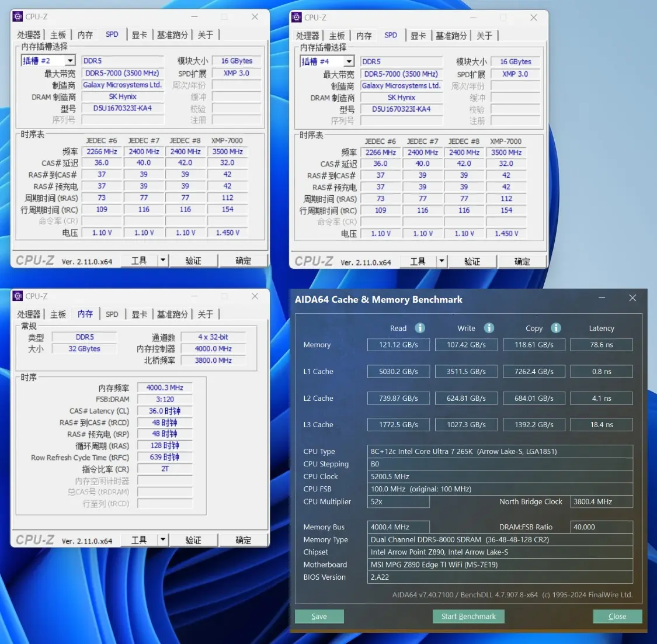Click Memory Latency value 78.6 ns
This screenshot has width=657, height=644.
pos(602,345)
